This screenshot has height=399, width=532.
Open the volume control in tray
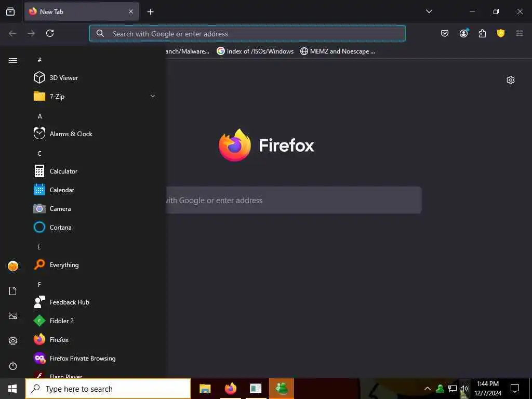[x=464, y=389]
